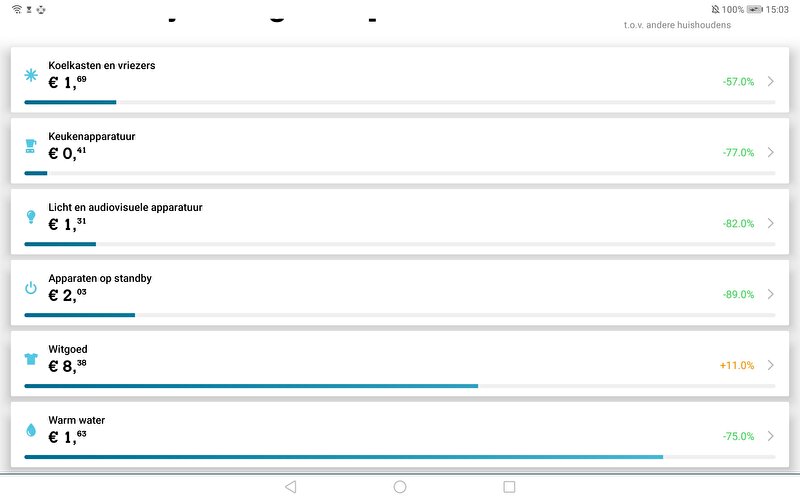The image size is (800, 500).
Task: Tap the Android home circle button
Action: pyautogui.click(x=400, y=487)
